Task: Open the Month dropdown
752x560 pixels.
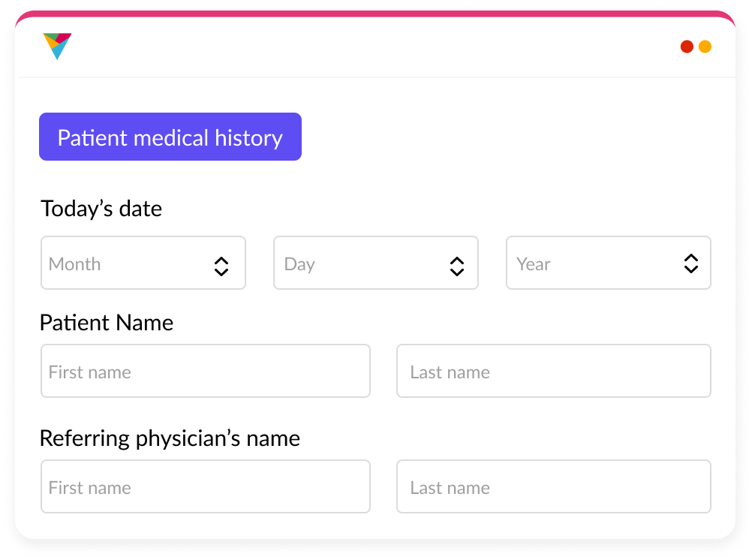Action: (x=143, y=263)
